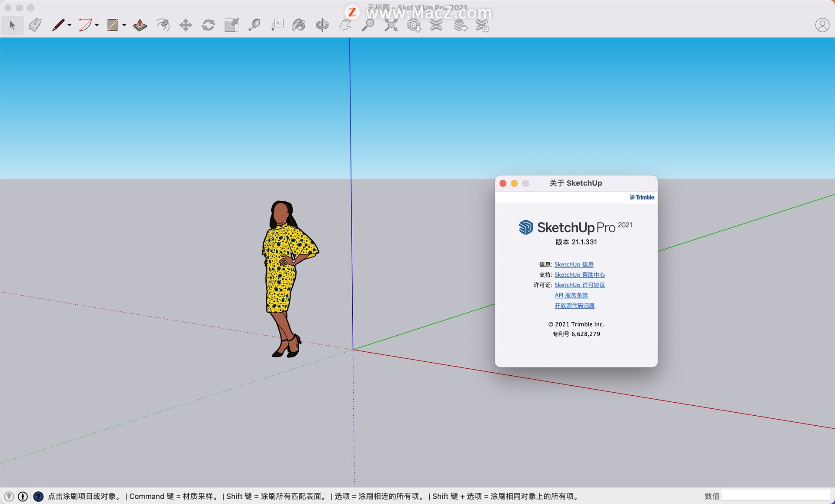
Task: Close the 关于 SketchUp dialog
Action: click(x=503, y=184)
